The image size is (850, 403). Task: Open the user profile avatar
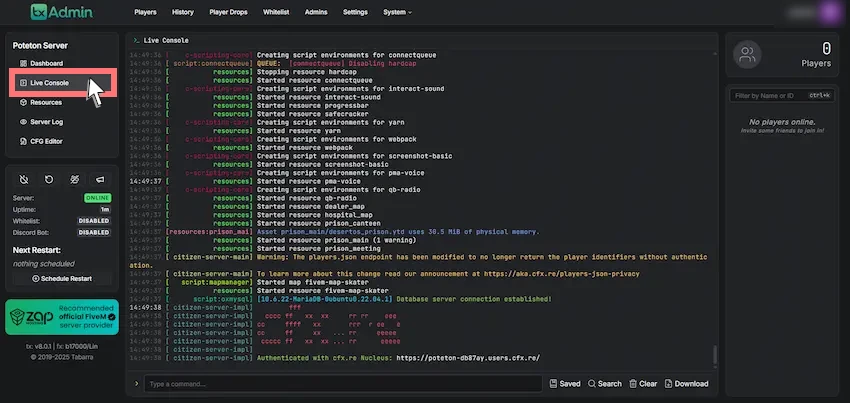pos(828,12)
